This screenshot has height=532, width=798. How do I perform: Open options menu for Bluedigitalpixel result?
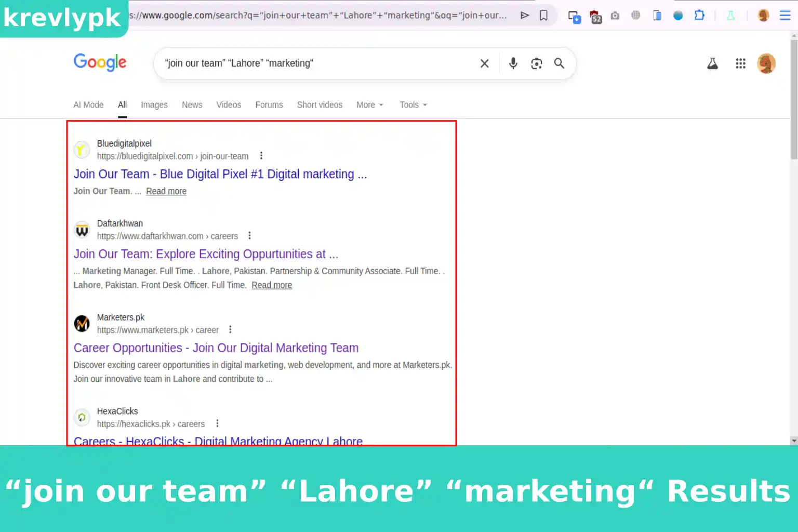coord(261,156)
